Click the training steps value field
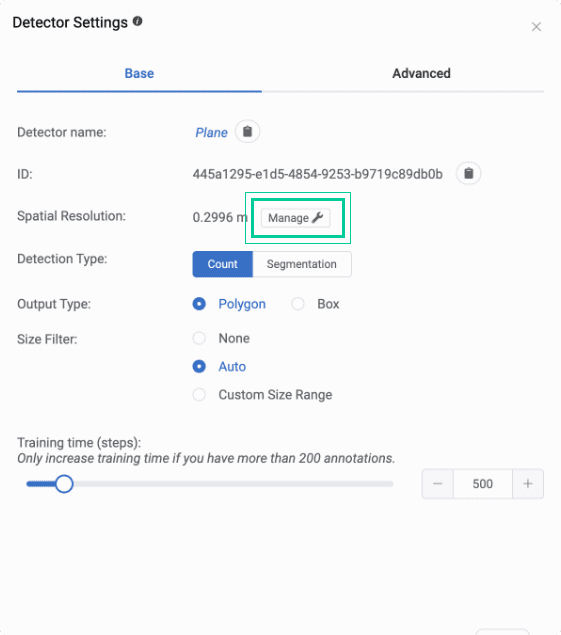This screenshot has width=561, height=635. (483, 484)
